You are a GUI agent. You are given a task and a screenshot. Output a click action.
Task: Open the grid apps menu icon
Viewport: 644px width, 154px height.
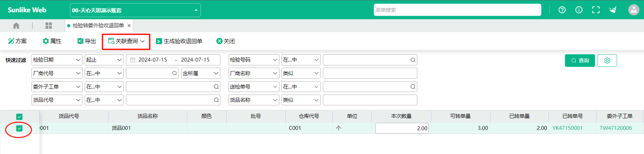click(x=49, y=26)
